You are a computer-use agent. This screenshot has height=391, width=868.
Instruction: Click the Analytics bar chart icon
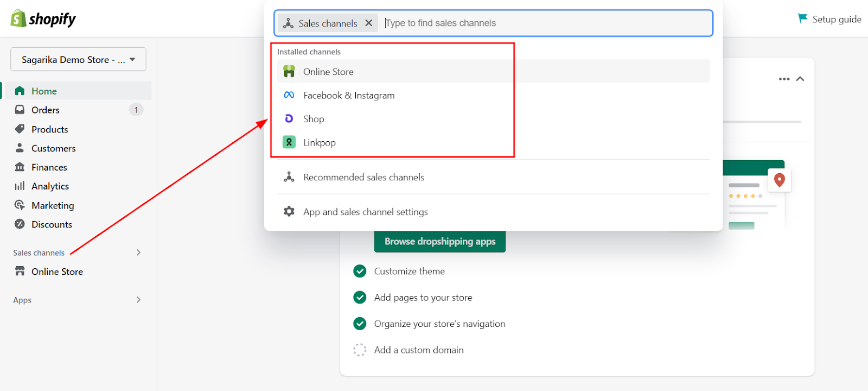pos(20,186)
